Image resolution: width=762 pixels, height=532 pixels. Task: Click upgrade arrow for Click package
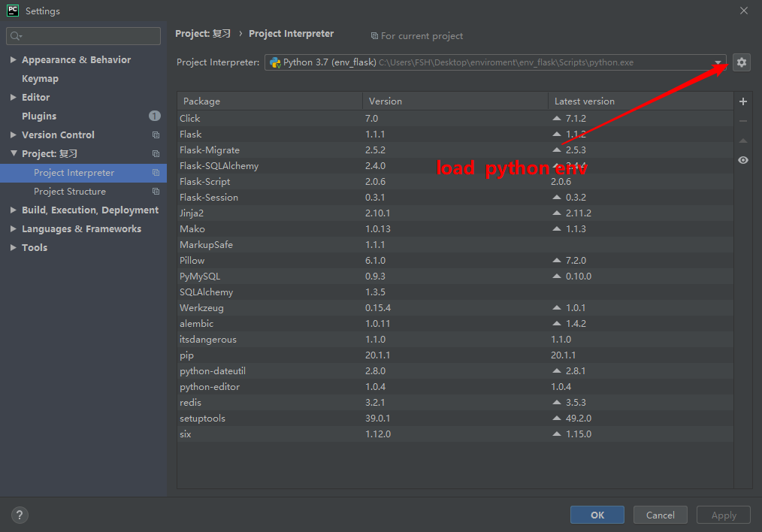[557, 118]
